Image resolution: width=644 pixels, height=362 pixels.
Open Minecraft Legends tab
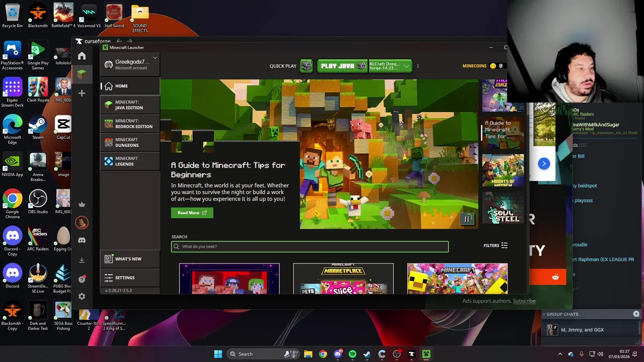130,161
